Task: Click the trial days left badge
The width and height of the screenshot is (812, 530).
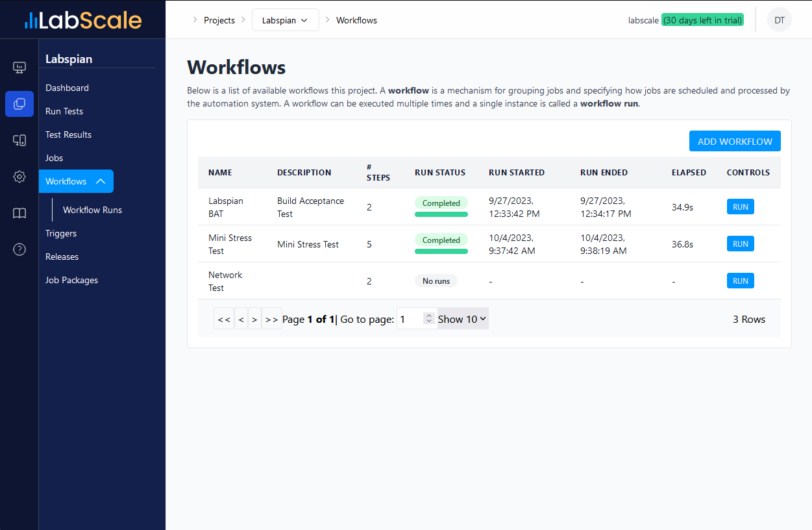Action: [x=702, y=20]
